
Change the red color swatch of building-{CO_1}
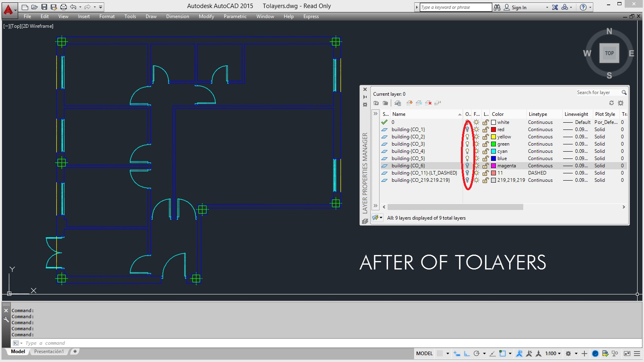pyautogui.click(x=493, y=130)
